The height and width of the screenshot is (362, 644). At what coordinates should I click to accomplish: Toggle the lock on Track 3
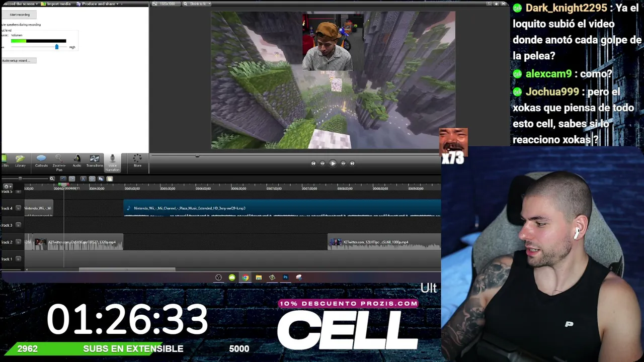[19, 225]
